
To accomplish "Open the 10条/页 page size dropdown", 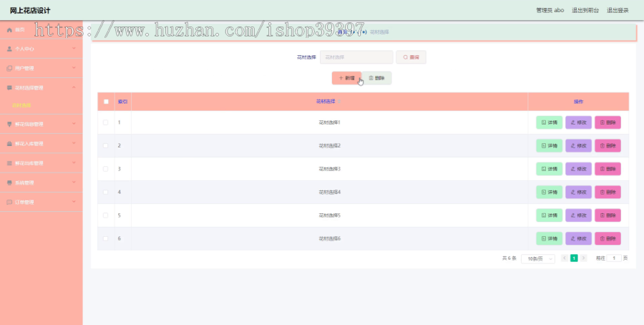I will pos(538,258).
